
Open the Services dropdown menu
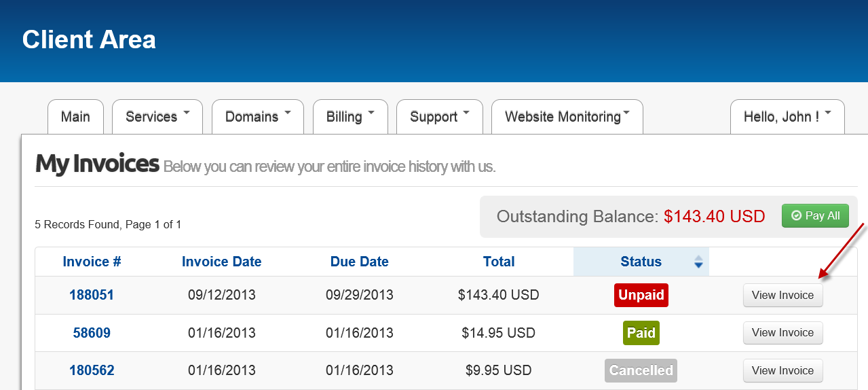point(157,117)
